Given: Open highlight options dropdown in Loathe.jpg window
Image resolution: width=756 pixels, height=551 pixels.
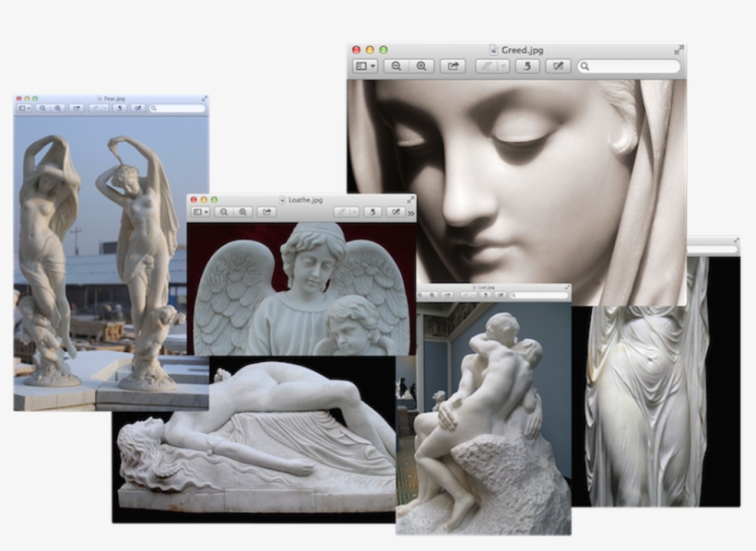Looking at the screenshot, I should coord(354,212).
